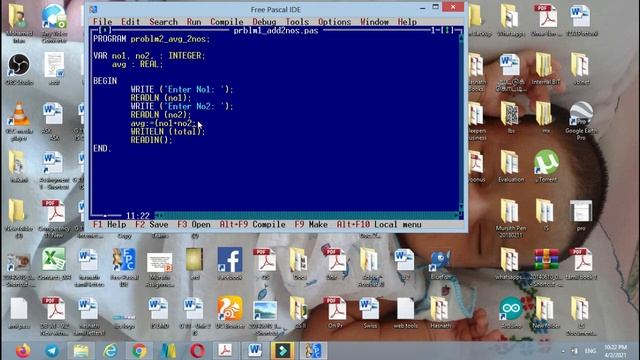Click the editor's vertical scrollbar
This screenshot has height=360, width=640.
[461, 123]
